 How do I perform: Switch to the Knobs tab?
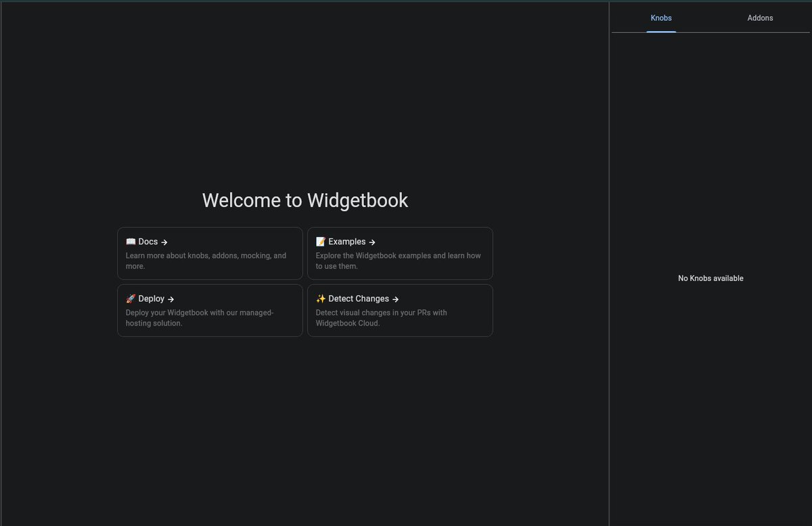(x=661, y=18)
